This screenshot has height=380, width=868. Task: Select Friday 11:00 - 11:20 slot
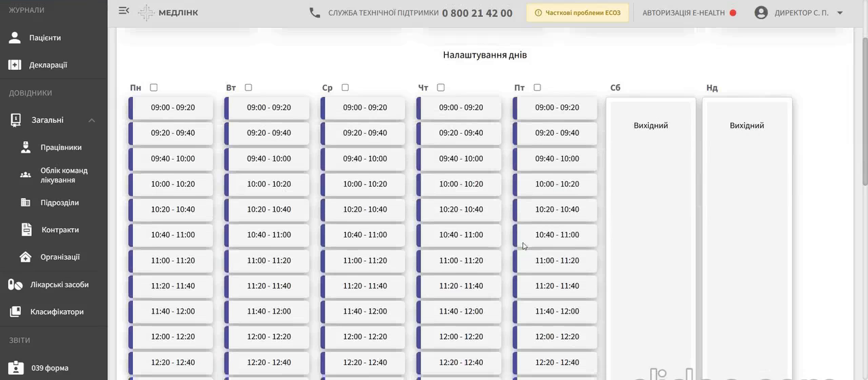click(x=555, y=261)
